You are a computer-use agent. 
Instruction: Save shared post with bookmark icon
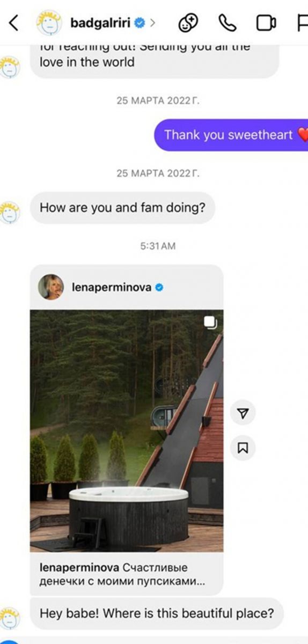click(x=243, y=448)
